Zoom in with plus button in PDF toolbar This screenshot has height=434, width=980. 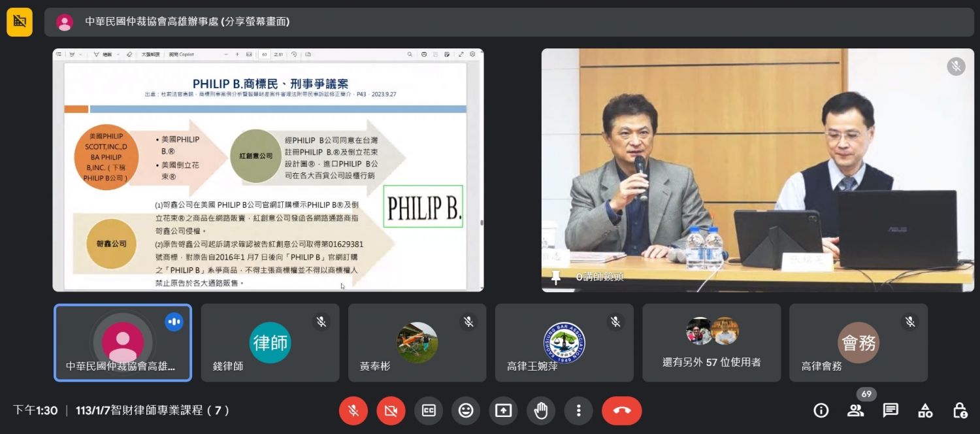(237, 54)
